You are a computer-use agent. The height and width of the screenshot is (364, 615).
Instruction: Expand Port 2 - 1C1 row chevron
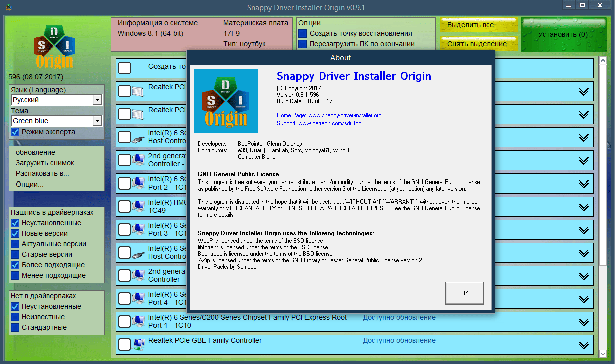click(583, 184)
